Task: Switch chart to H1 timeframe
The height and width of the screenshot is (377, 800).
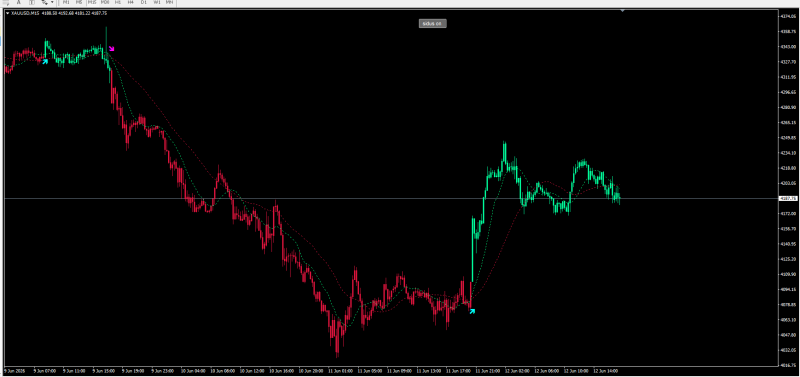Action: 118,2
